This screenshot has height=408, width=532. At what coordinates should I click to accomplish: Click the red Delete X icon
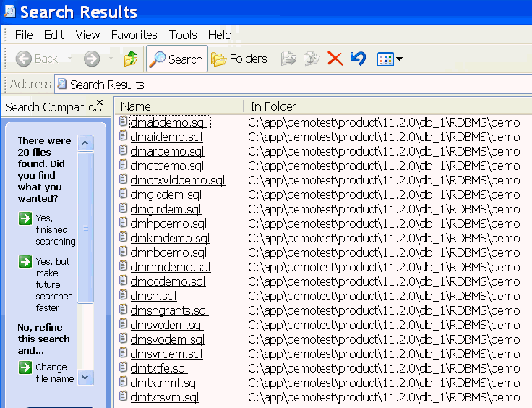[x=335, y=59]
